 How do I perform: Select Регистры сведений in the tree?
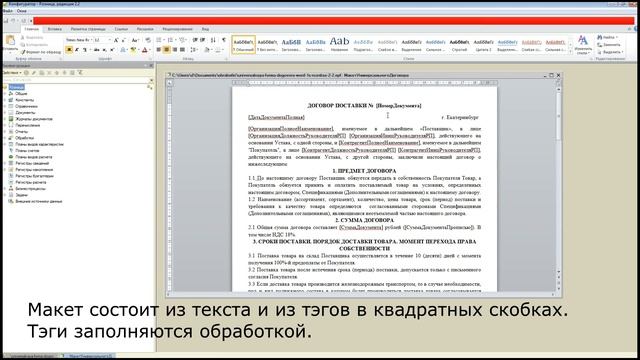(x=32, y=163)
